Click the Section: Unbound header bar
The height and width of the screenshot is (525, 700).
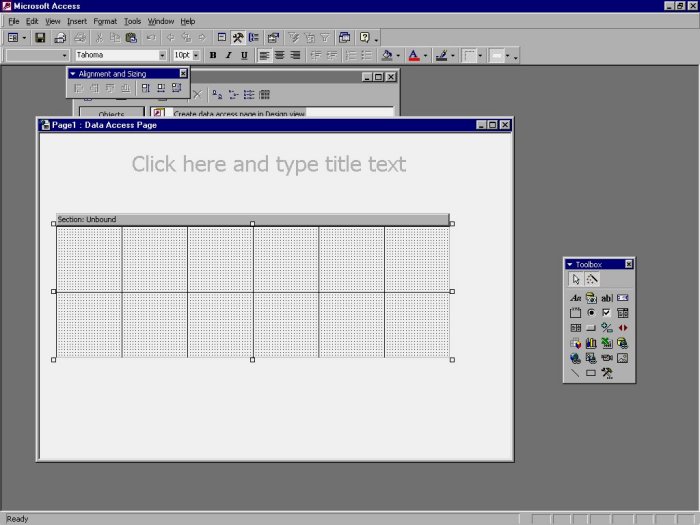point(252,219)
